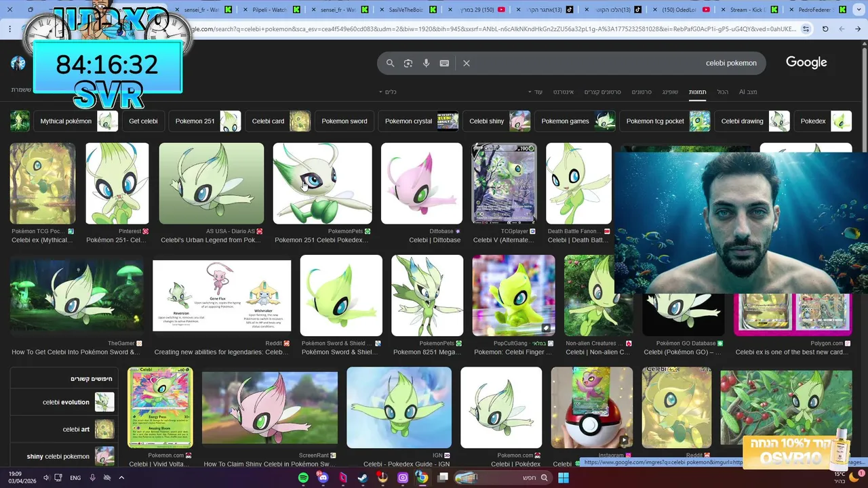This screenshot has width=868, height=488.
Task: Click related search celebi evolution
Action: 66,402
